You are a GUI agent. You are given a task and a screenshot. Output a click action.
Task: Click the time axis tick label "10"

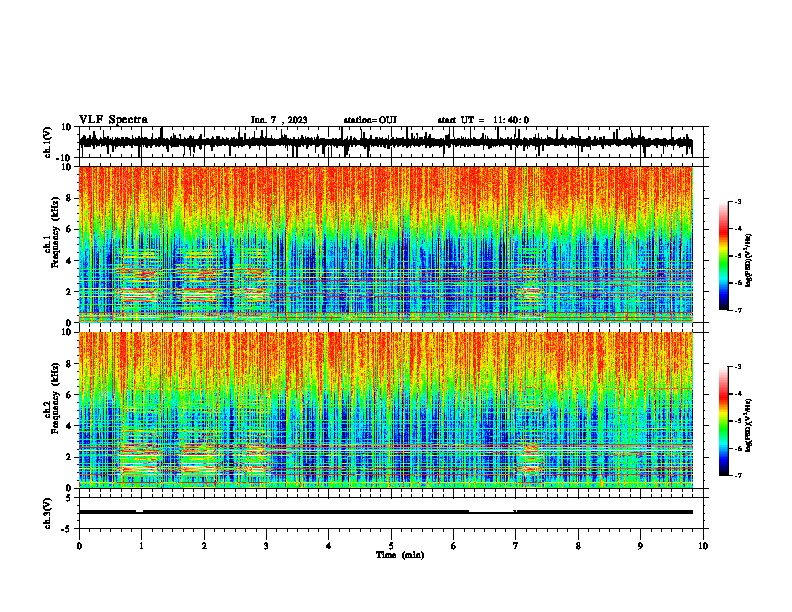pos(703,546)
